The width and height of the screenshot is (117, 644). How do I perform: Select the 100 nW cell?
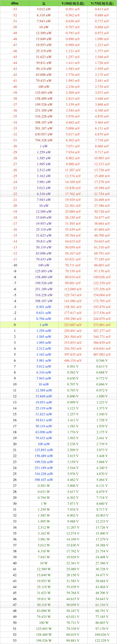(x=44, y=87)
